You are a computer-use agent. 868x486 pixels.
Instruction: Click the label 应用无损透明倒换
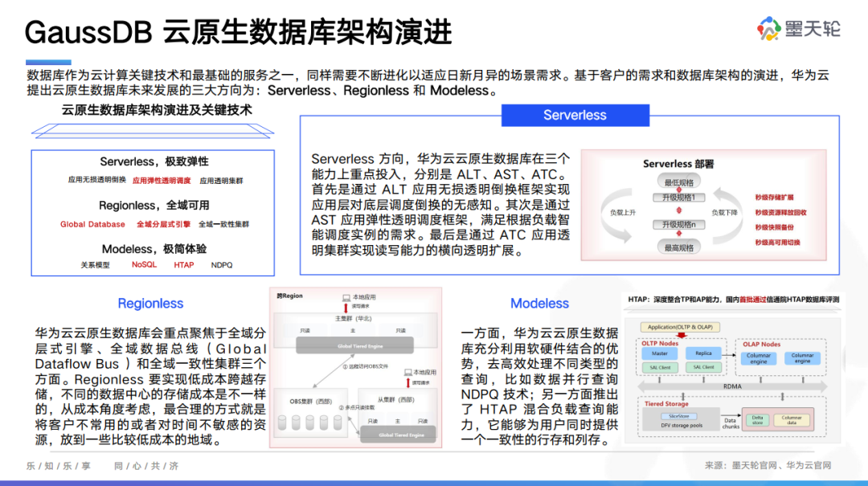tap(97, 180)
